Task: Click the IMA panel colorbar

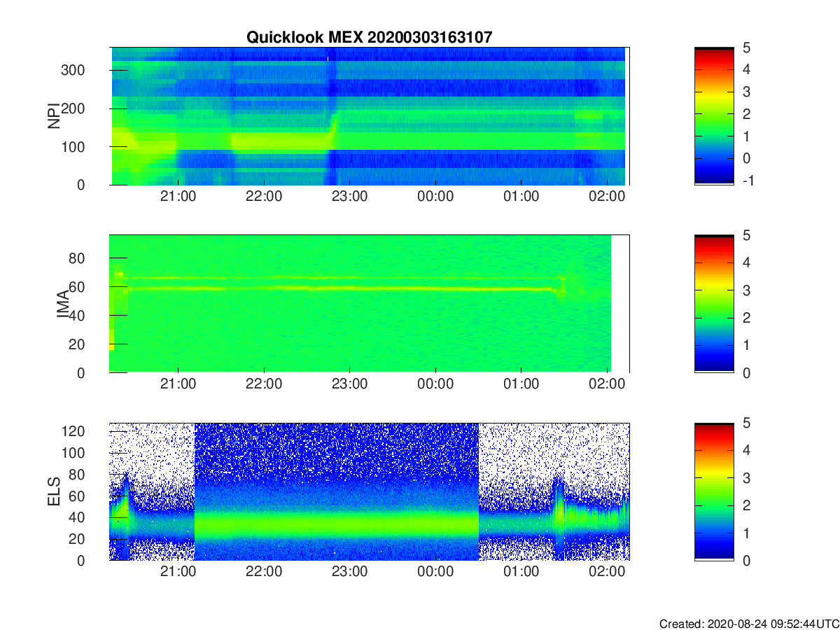Action: pos(714,304)
